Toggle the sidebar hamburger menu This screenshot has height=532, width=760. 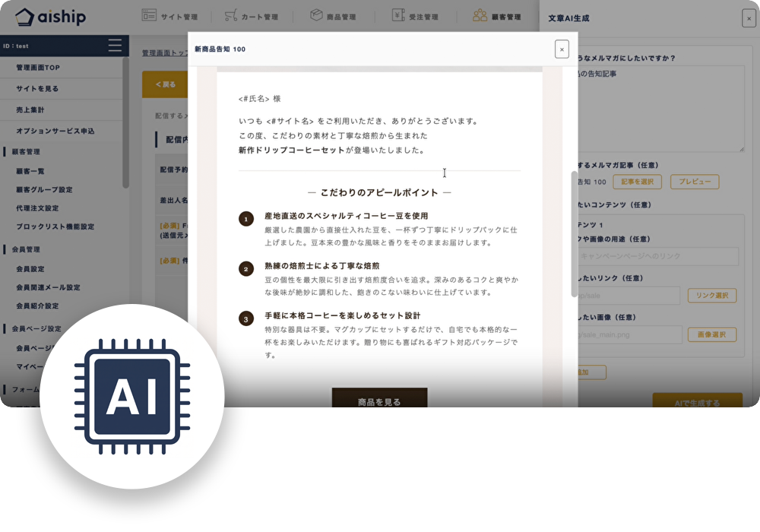click(115, 46)
